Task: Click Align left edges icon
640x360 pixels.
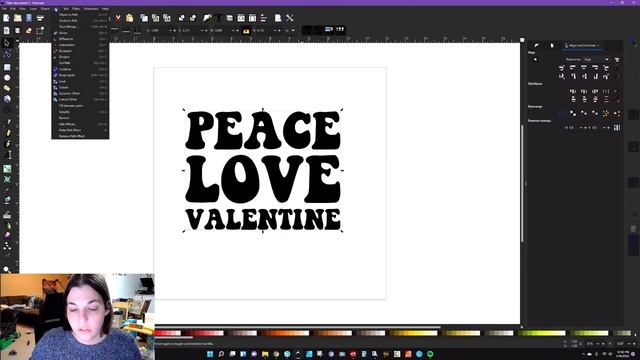Action: click(573, 68)
